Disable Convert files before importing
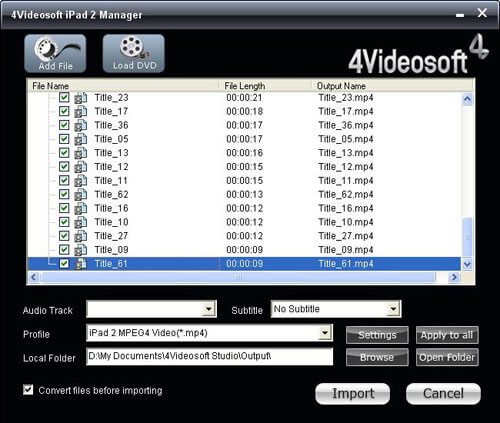Screen dimensions: 500x423 (x=28, y=390)
